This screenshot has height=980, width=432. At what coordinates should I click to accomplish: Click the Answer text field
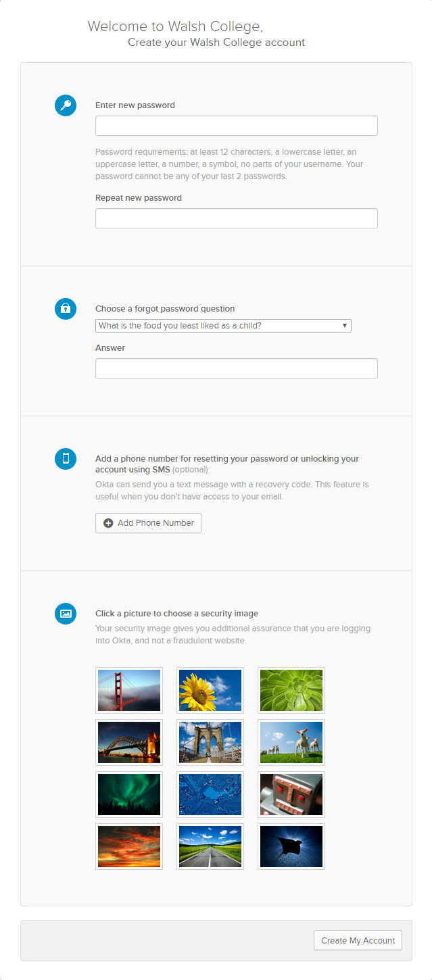pos(237,368)
